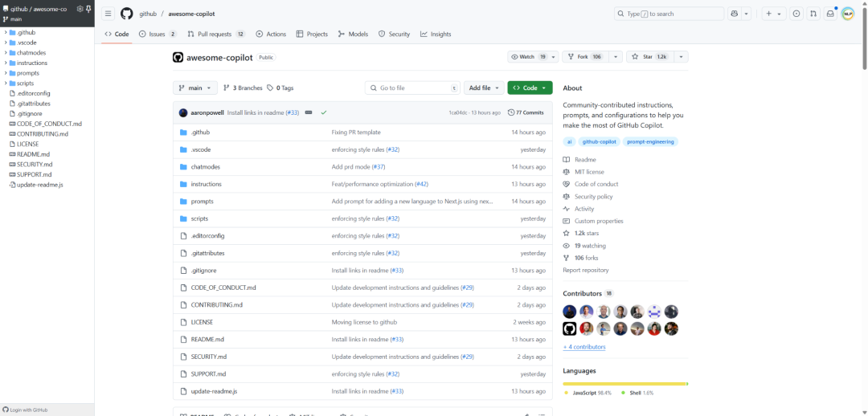Click the Fork button
The height and width of the screenshot is (416, 868).
click(585, 57)
